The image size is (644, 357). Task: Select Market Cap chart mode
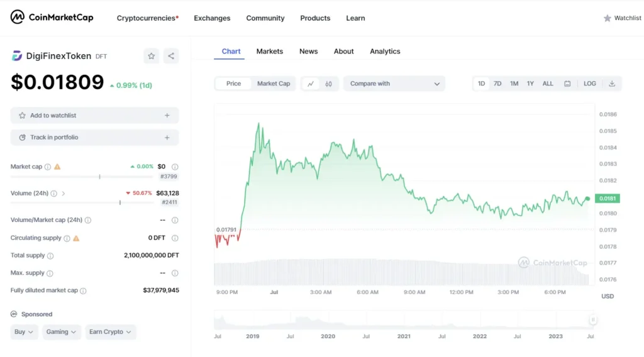click(274, 84)
